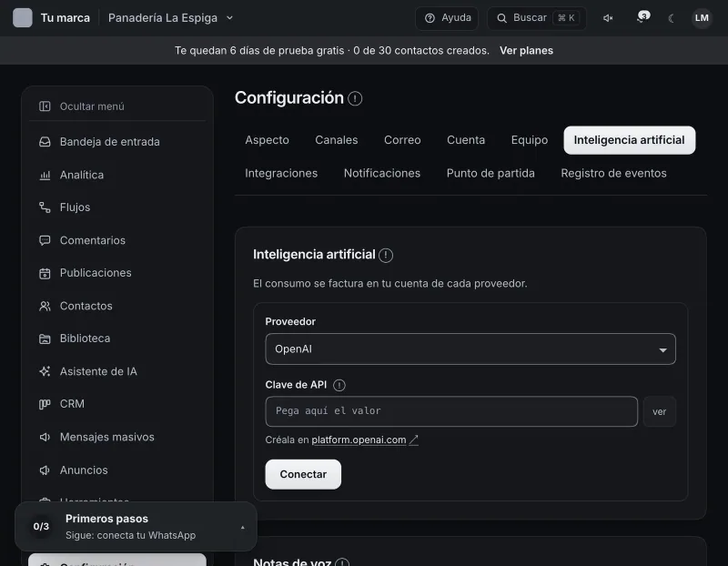Open the platform.openai.com link
The height and width of the screenshot is (566, 728).
[359, 440]
